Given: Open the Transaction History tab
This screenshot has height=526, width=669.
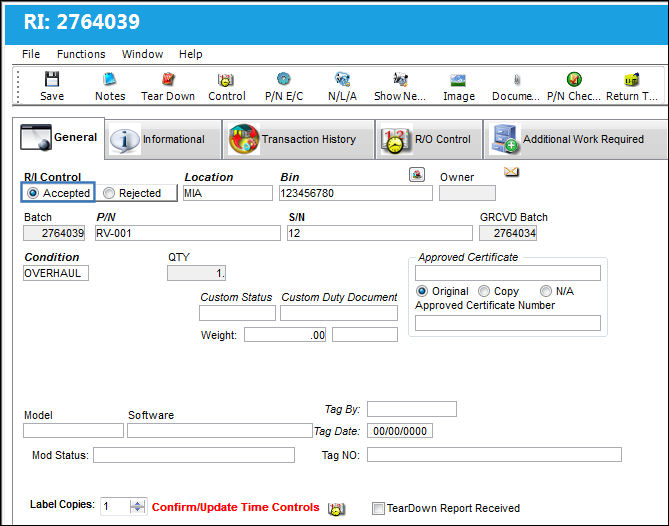Looking at the screenshot, I should point(298,139).
